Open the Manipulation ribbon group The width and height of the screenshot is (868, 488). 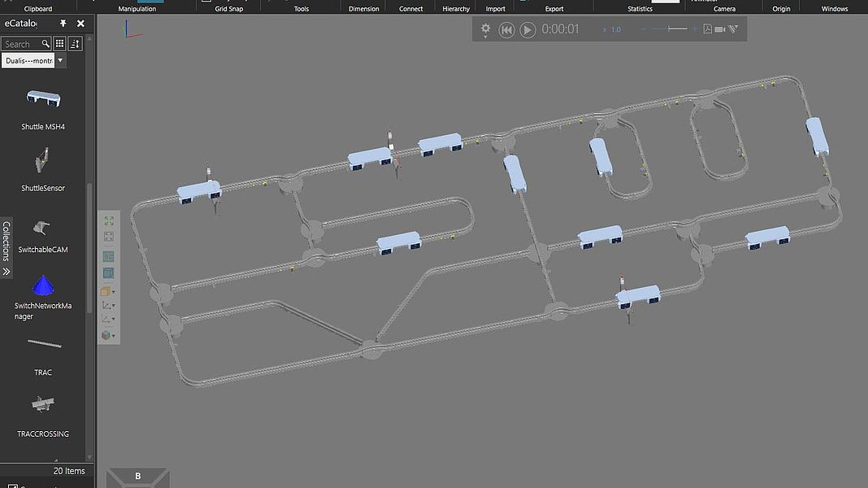click(137, 9)
